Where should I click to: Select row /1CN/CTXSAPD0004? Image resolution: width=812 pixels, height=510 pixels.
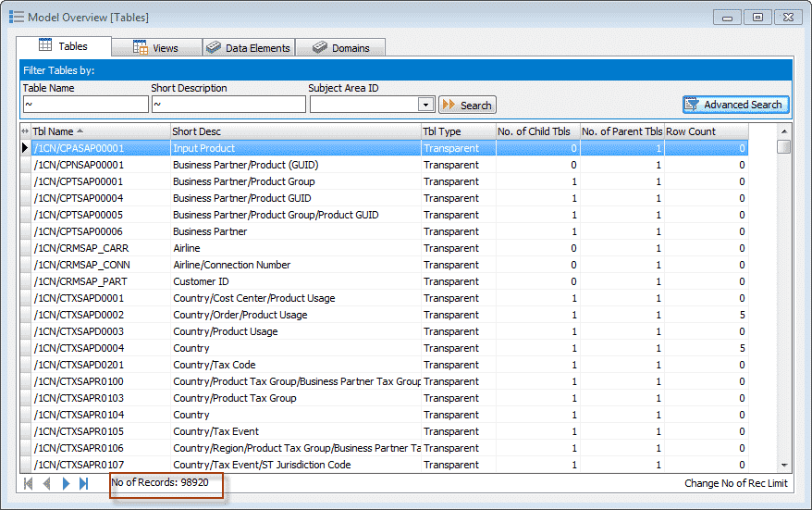(x=384, y=348)
